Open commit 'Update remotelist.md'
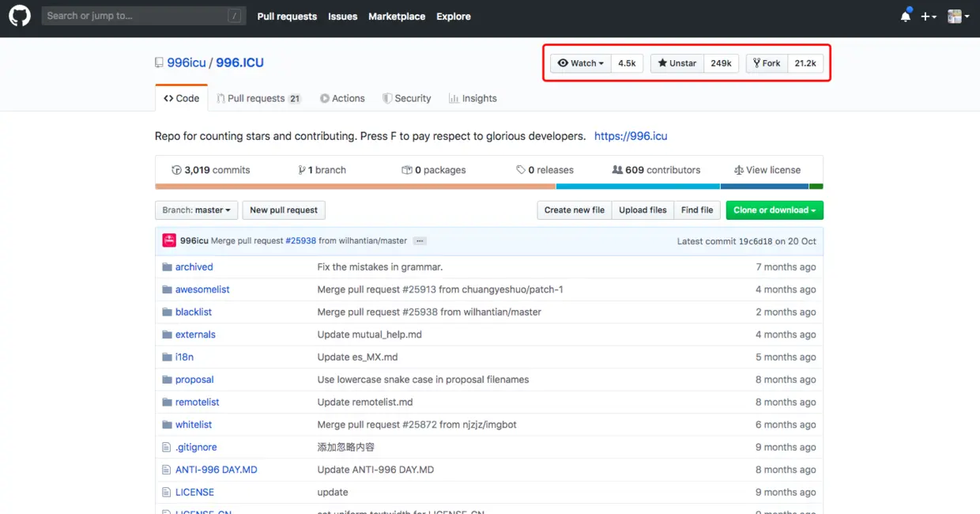Image resolution: width=980 pixels, height=514 pixels. 365,403
